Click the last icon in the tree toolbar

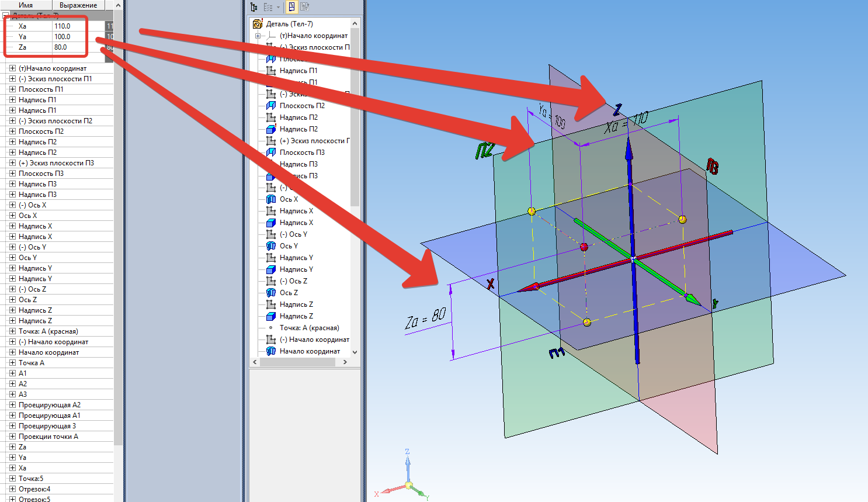coord(304,7)
